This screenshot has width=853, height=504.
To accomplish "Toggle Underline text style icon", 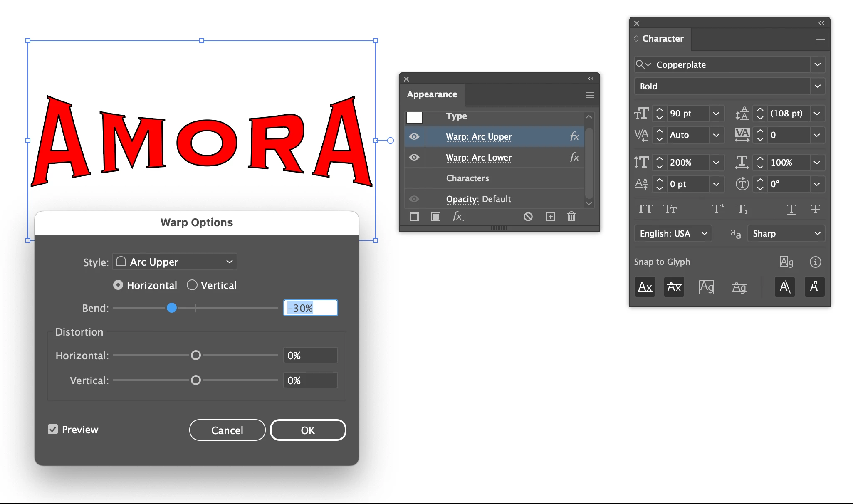I will click(x=791, y=209).
